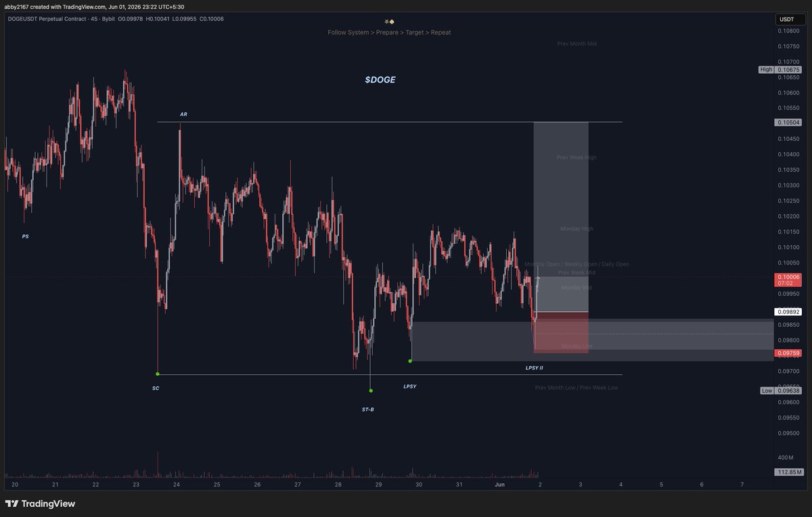The image size is (812, 517).
Task: Select the red stop price label 0.09759
Action: (x=789, y=353)
